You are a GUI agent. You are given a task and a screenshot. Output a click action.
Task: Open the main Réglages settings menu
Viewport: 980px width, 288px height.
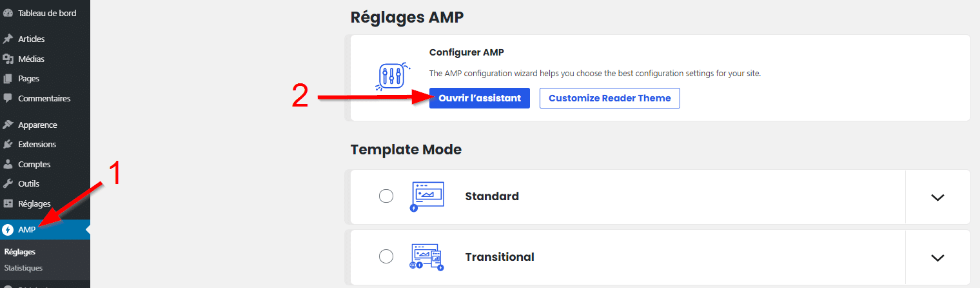[34, 204]
